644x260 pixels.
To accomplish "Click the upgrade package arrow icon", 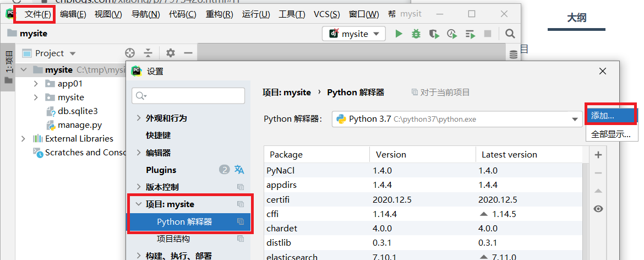I will (x=598, y=191).
